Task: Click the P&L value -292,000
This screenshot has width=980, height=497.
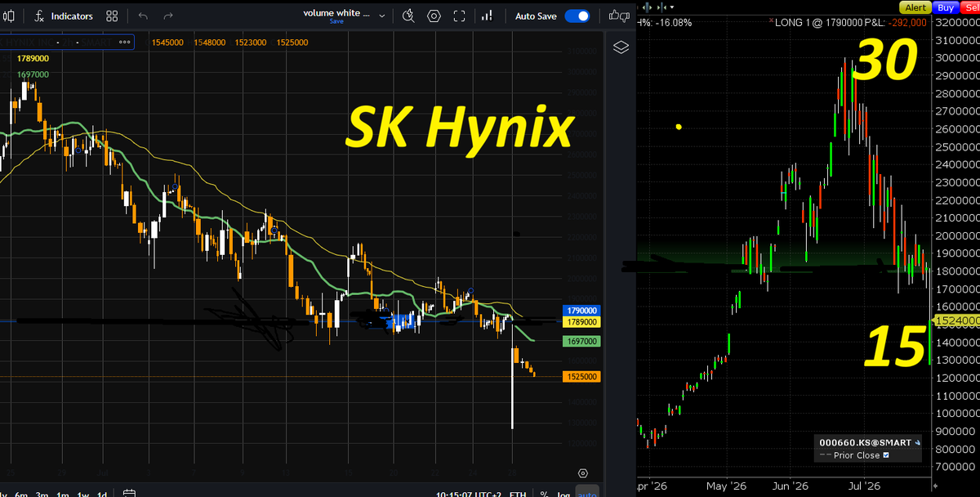Action: (907, 23)
